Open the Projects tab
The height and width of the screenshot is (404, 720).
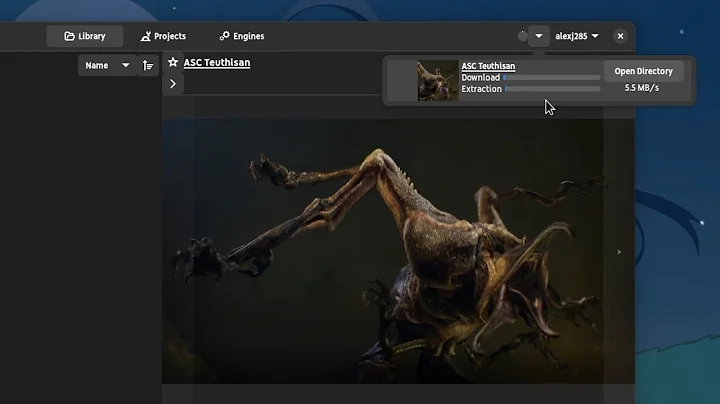tap(163, 36)
